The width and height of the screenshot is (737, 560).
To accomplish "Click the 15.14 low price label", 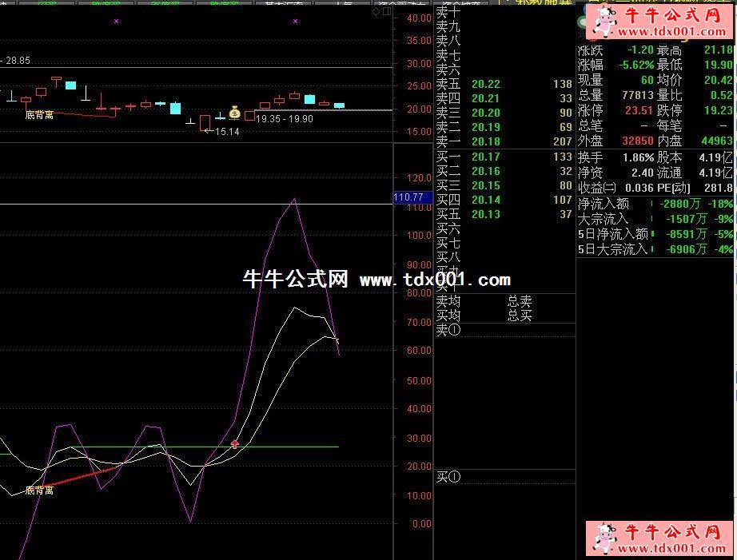I will pyautogui.click(x=227, y=132).
